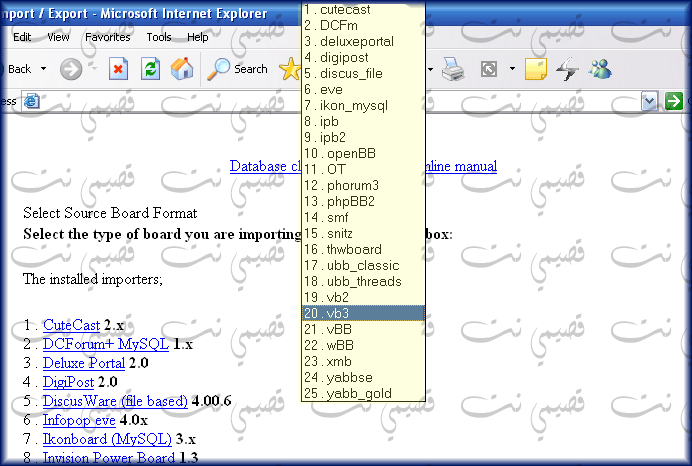This screenshot has height=466, width=692.
Task: Open the yellow note toolbar icon
Action: 536,69
